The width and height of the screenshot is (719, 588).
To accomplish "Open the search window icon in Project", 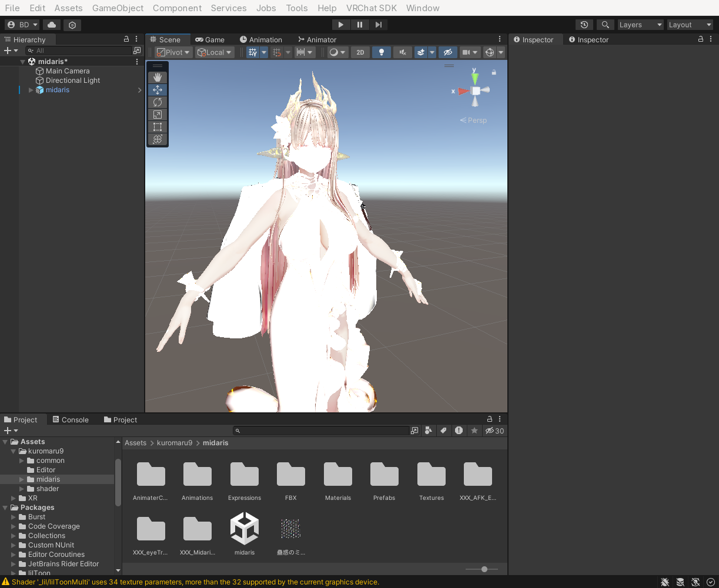I will pos(414,431).
